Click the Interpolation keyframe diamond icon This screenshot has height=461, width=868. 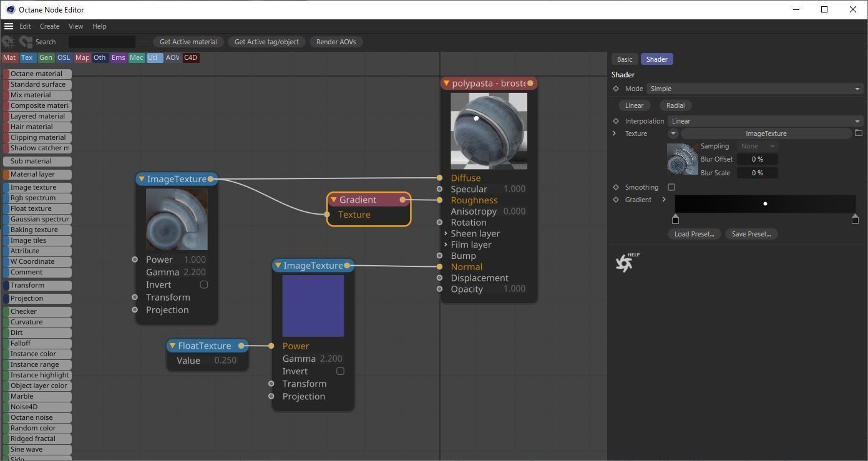(x=616, y=121)
